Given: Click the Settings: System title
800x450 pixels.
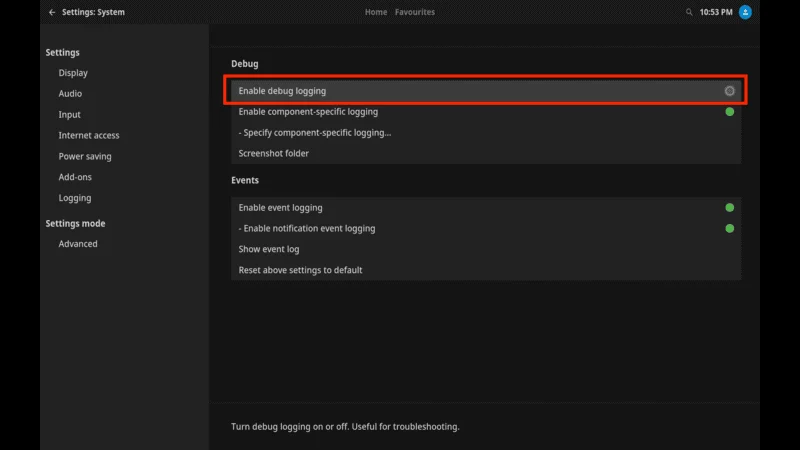Looking at the screenshot, I should [x=93, y=12].
